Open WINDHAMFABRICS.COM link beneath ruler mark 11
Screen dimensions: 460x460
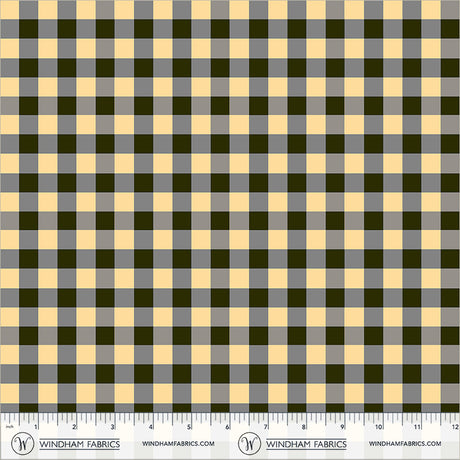(405, 444)
